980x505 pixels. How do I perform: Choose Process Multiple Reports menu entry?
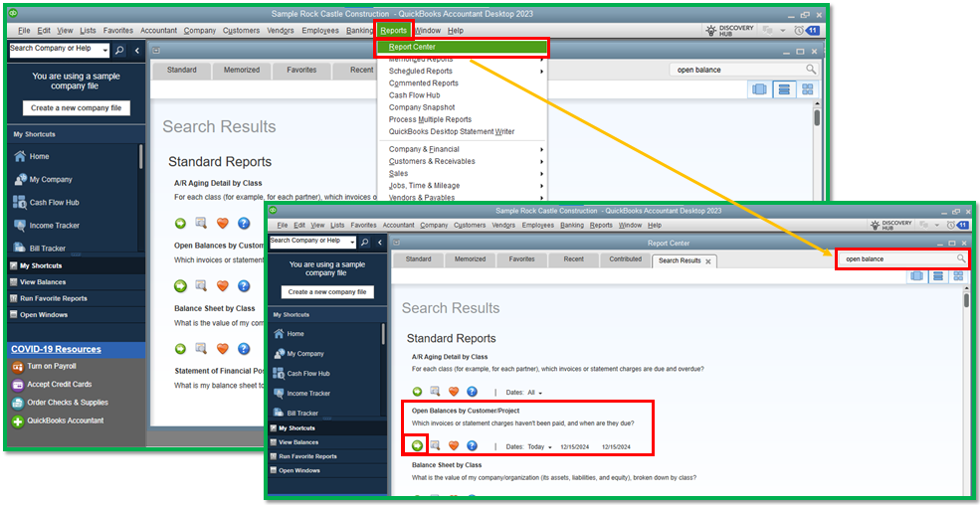tap(430, 119)
